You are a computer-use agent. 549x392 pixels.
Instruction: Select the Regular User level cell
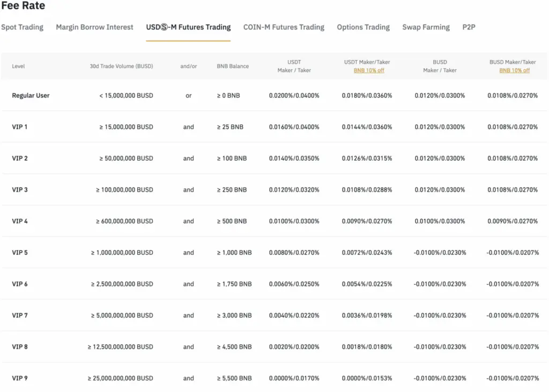coord(31,95)
